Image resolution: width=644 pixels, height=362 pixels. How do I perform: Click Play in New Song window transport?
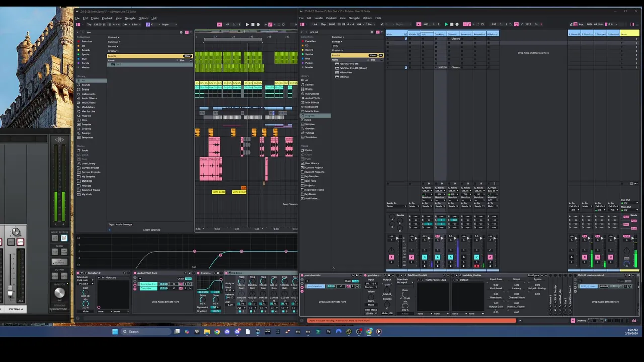tap(247, 24)
